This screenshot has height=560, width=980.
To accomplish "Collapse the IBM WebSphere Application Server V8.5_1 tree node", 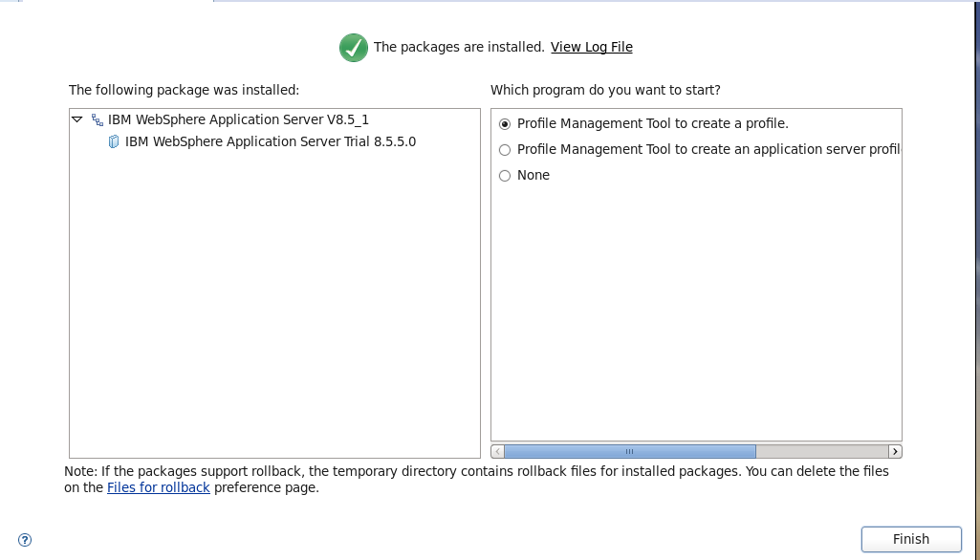I will point(77,120).
